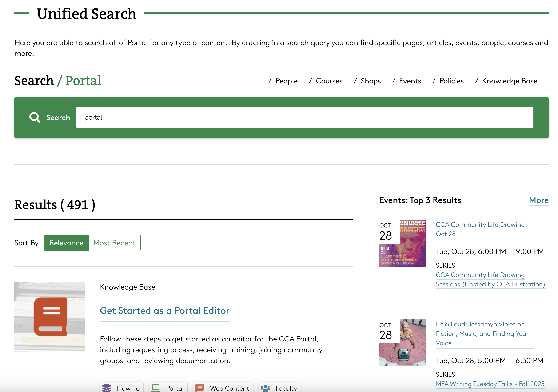Select the search magnifier icon
This screenshot has height=392, width=558.
coord(35,117)
